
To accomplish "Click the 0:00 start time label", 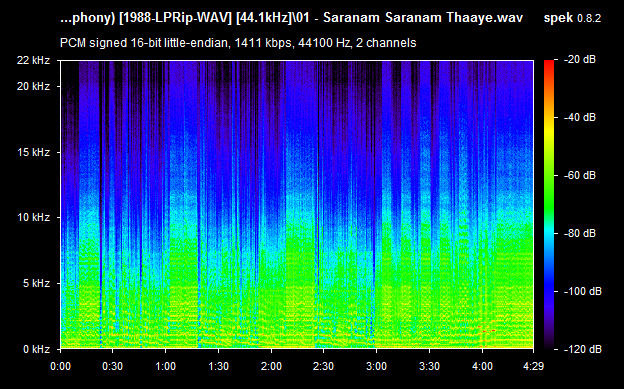I will 60,366.
